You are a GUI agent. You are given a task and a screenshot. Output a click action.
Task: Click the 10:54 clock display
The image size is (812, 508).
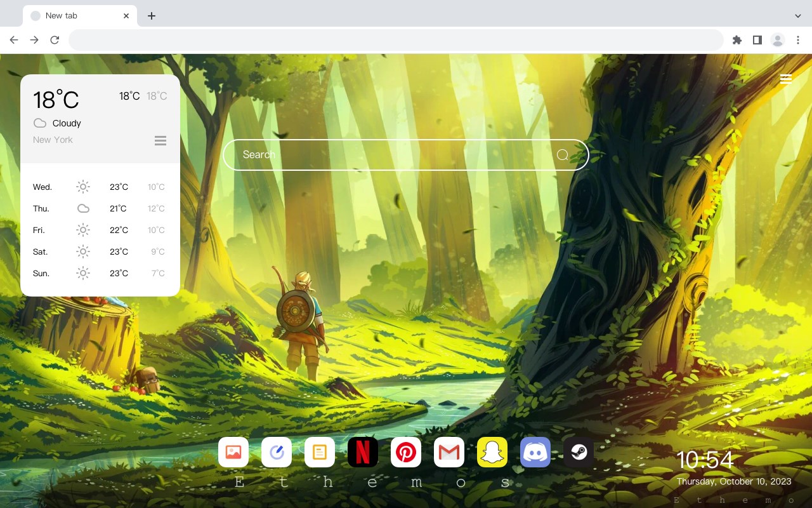(705, 460)
